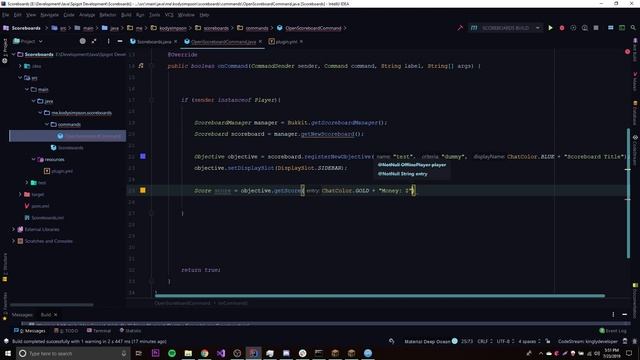
Task: Click the yellow intention bulb in gutter
Action: (x=142, y=190)
